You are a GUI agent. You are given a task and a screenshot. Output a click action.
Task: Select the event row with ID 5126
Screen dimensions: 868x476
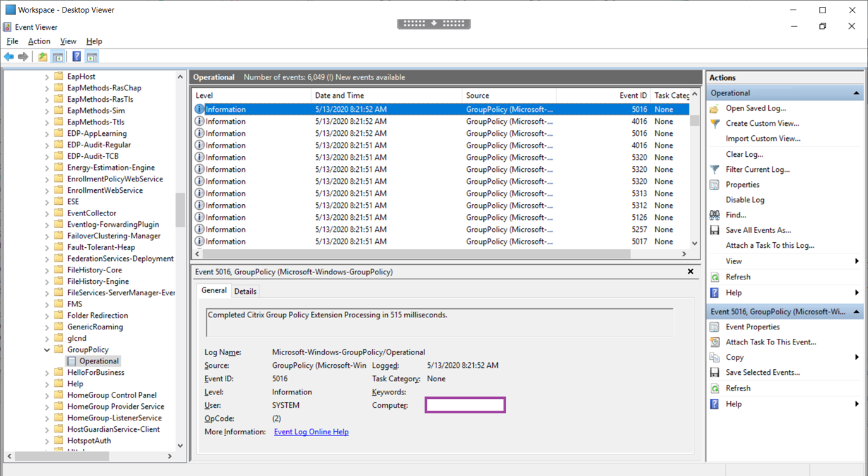tap(441, 217)
